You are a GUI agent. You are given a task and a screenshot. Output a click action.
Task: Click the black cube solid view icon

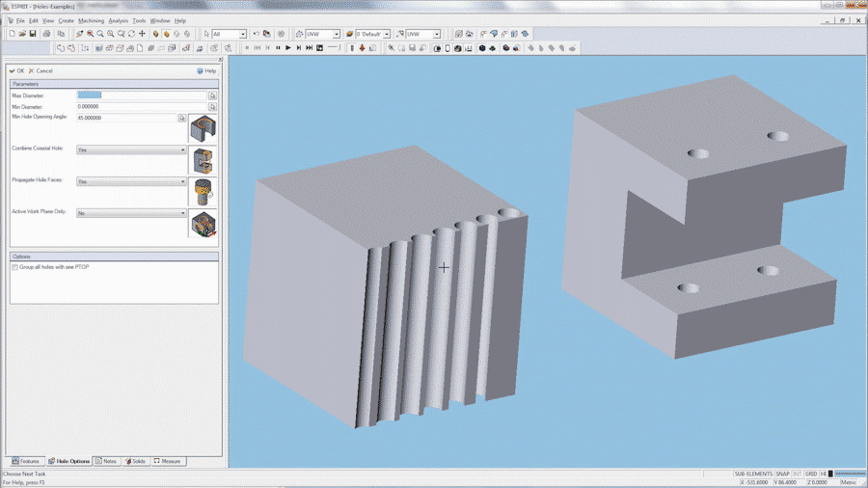point(482,48)
